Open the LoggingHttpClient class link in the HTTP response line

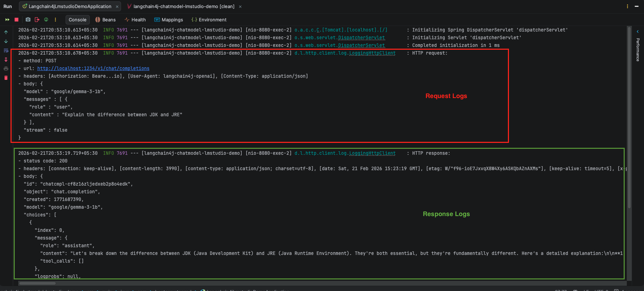(373, 153)
